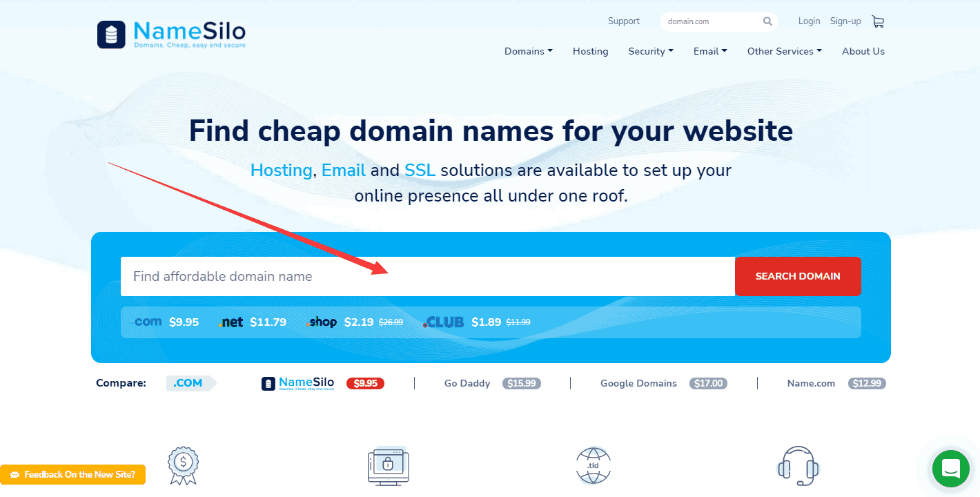This screenshot has height=497, width=980.
Task: Click the magnifier icon in top search
Action: pos(767,21)
